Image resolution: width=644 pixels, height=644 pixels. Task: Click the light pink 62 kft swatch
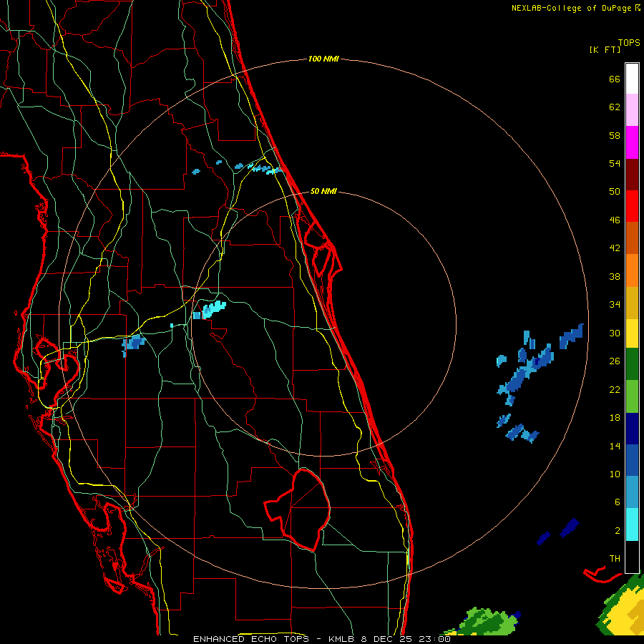point(632,109)
